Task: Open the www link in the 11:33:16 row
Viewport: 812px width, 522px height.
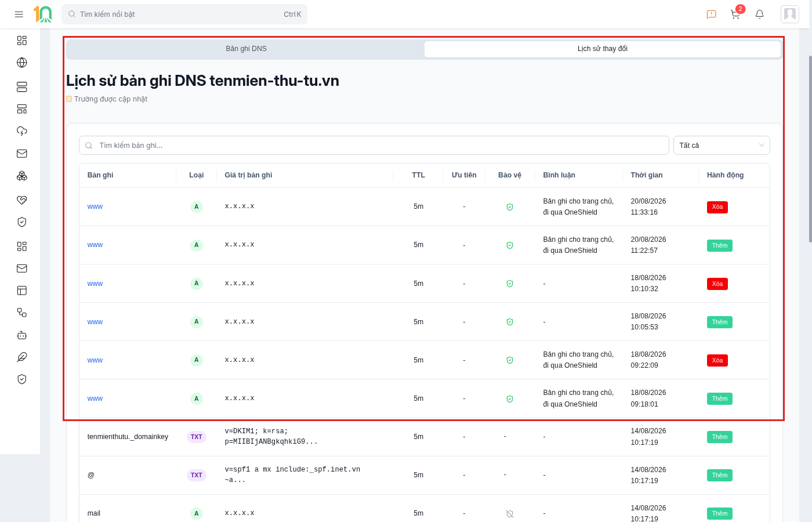Action: click(x=95, y=206)
